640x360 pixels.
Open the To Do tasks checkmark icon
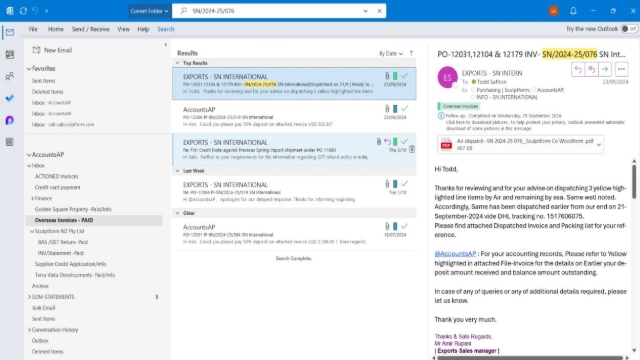tap(10, 98)
